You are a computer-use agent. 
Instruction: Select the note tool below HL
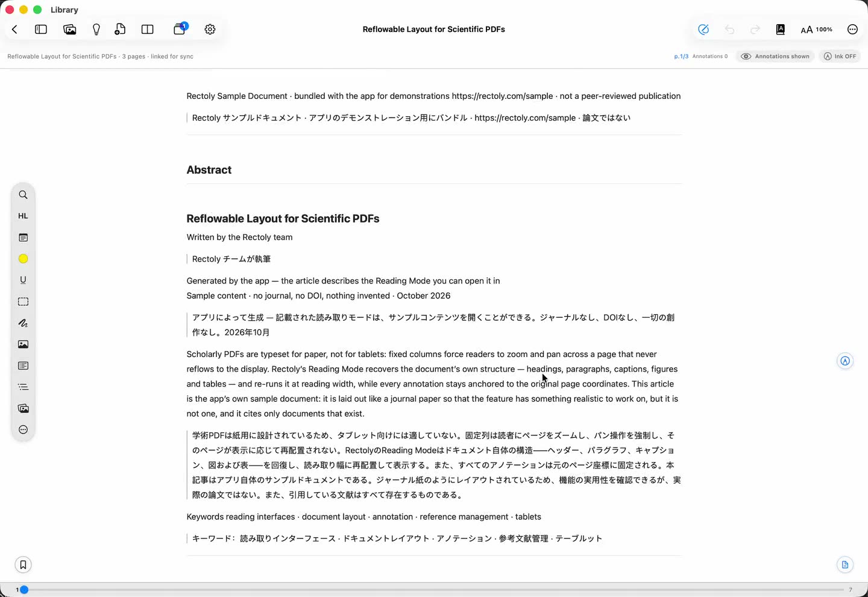point(23,238)
